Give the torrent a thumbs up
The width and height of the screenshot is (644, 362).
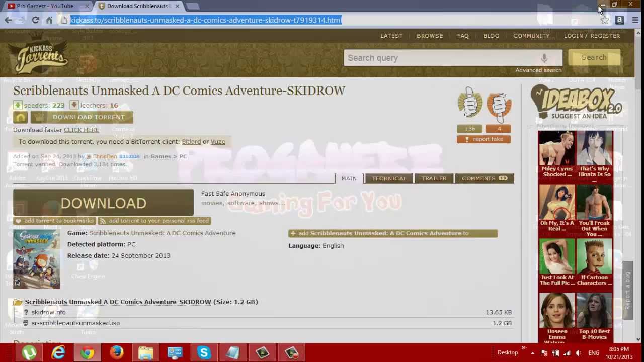pos(469,104)
